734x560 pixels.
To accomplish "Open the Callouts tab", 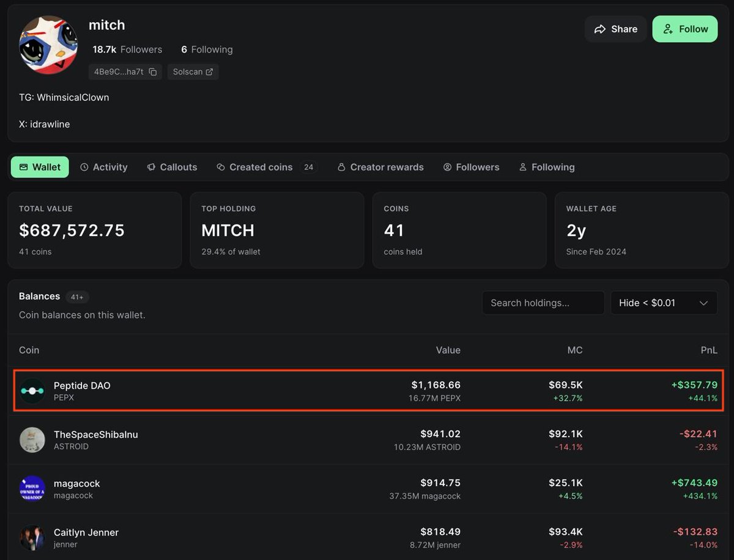I will 172,167.
